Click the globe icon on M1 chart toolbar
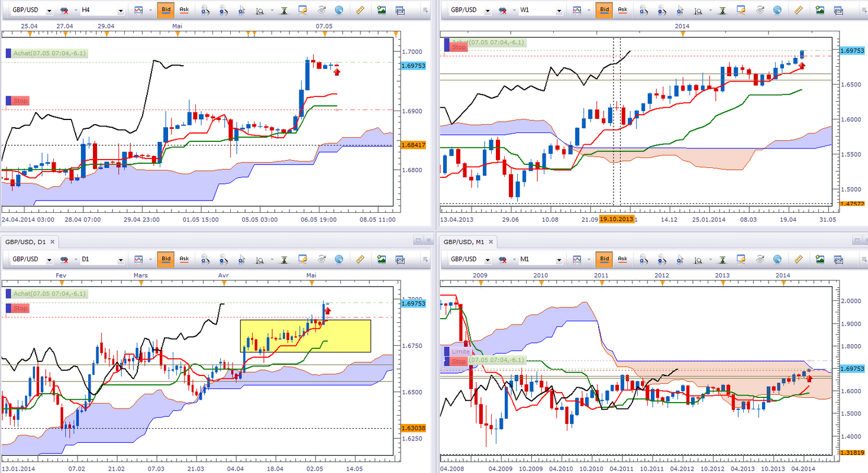Screen dimensions: 868x473 pyautogui.click(x=777, y=259)
